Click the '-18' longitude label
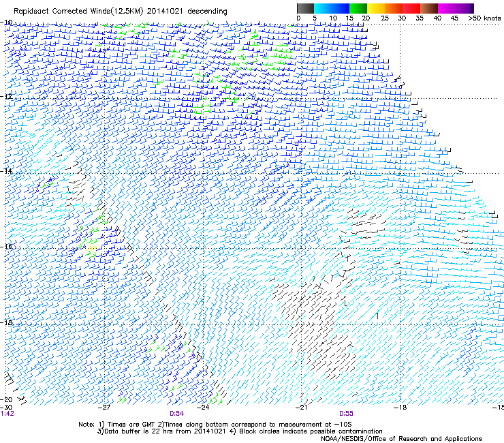The height and width of the screenshot is (443, 504). pyautogui.click(x=400, y=407)
